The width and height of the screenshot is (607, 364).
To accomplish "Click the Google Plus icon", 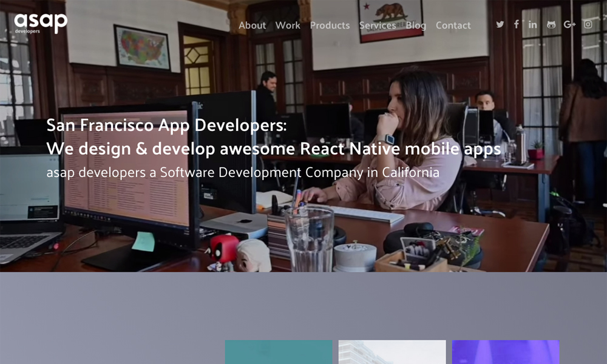I will tap(569, 24).
